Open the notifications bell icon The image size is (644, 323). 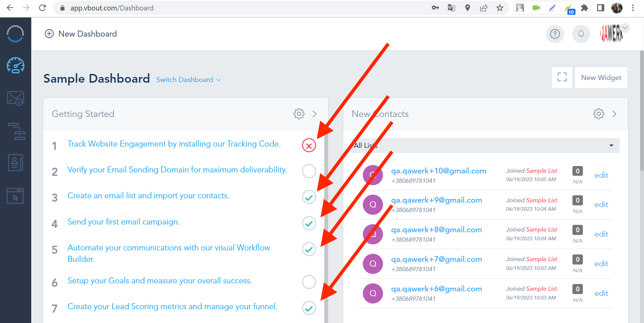pyautogui.click(x=581, y=34)
